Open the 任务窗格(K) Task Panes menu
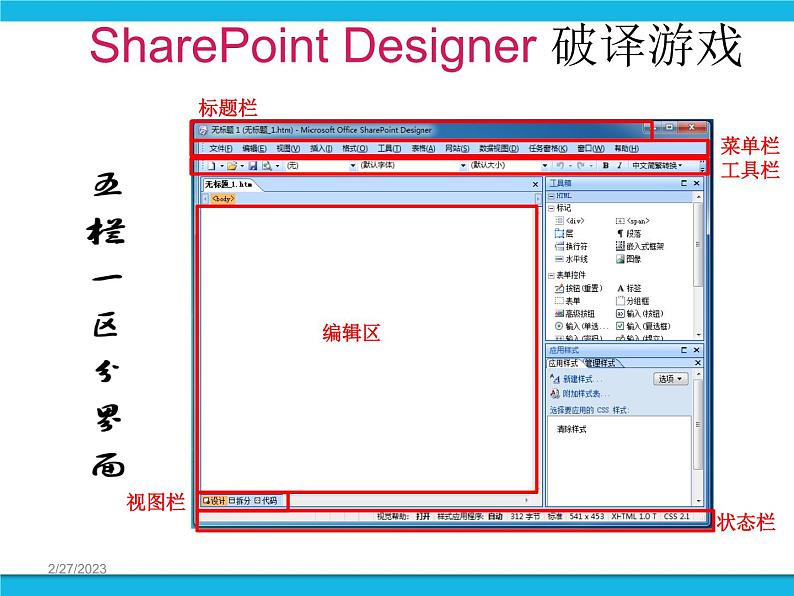This screenshot has width=794, height=596. 548,148
